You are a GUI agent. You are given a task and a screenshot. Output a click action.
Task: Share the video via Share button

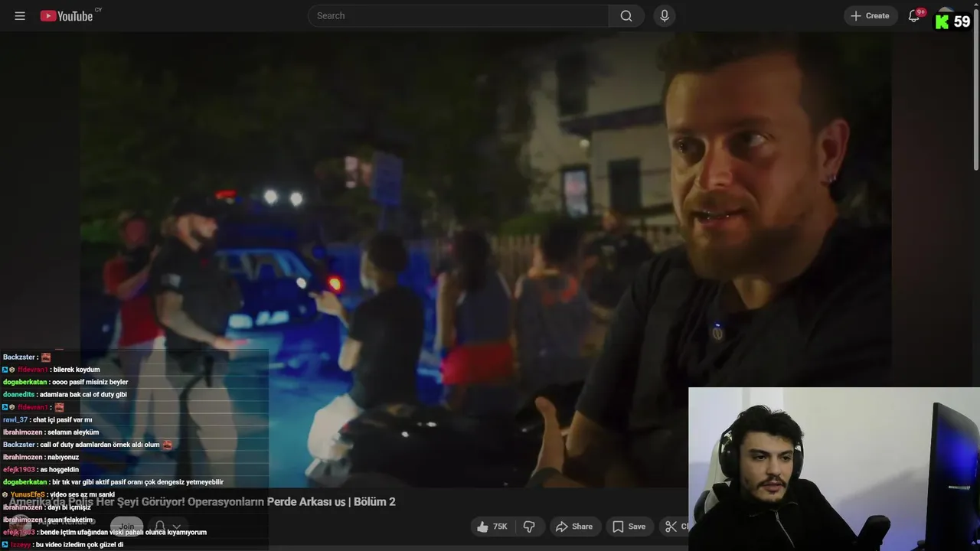574,527
